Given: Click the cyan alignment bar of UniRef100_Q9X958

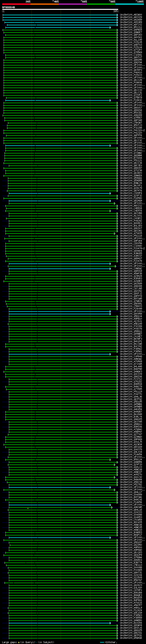Looking at the screenshot, I should coord(60,314).
